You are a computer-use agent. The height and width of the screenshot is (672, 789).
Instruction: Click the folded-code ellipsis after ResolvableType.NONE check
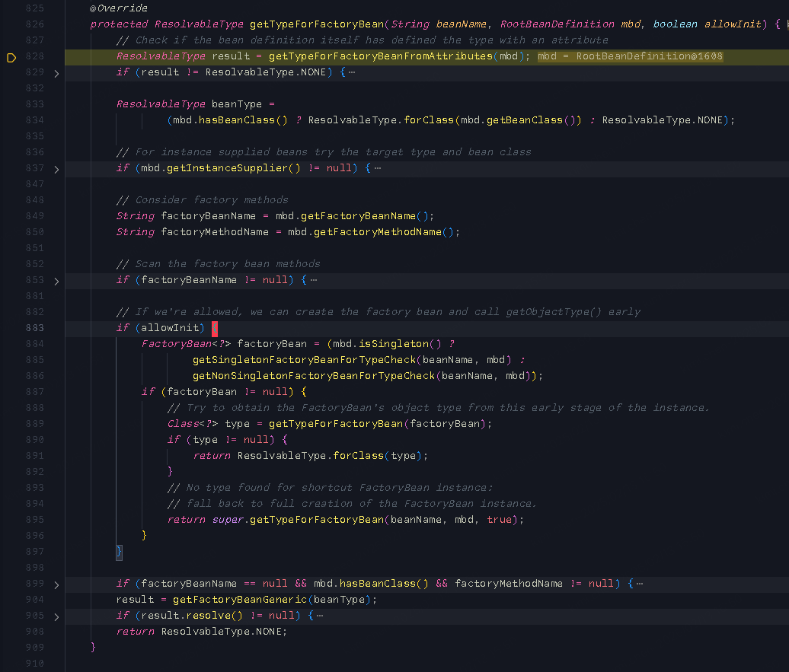tap(352, 72)
